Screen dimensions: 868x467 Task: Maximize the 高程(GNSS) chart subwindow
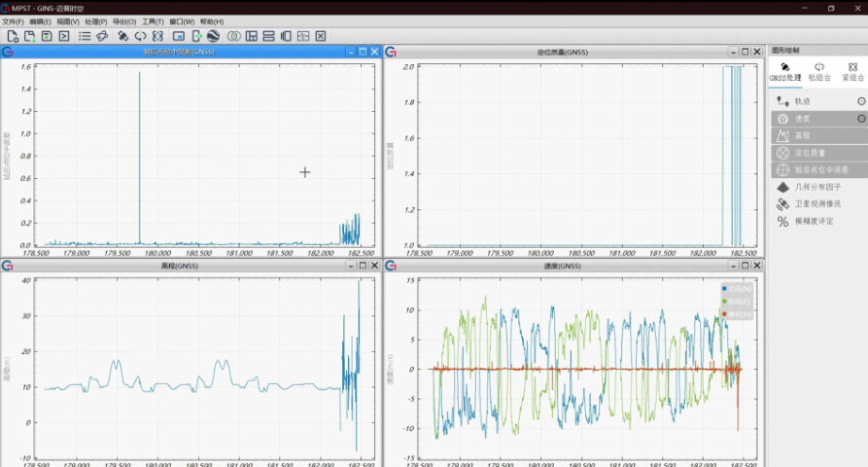(x=363, y=266)
